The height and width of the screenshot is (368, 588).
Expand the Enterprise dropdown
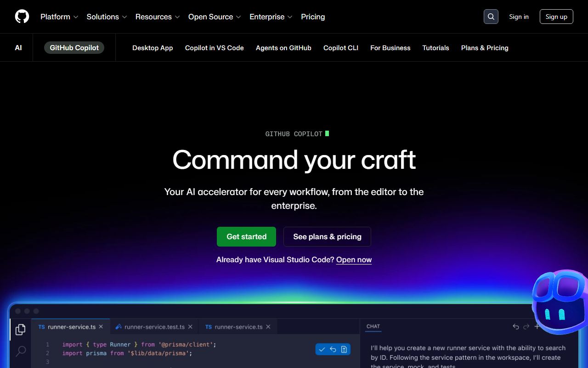click(271, 17)
